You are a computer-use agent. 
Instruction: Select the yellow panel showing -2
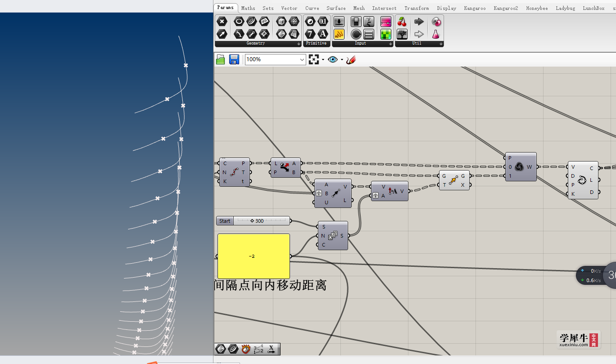(254, 256)
